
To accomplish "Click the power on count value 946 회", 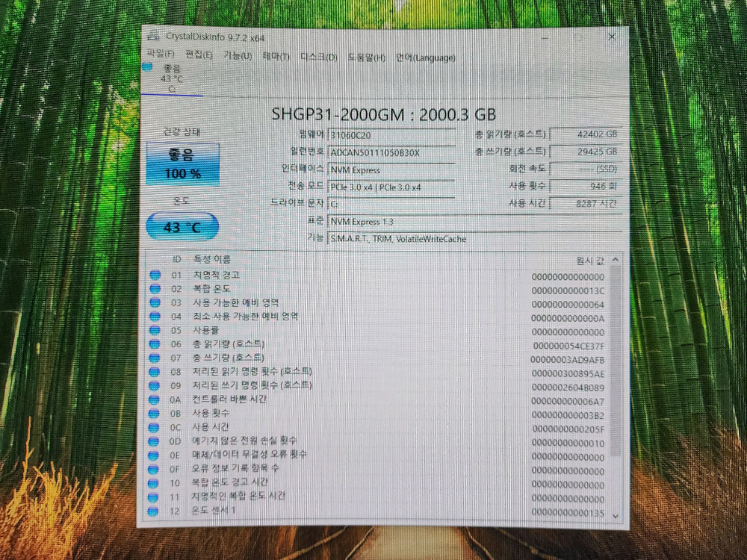I will tap(586, 186).
